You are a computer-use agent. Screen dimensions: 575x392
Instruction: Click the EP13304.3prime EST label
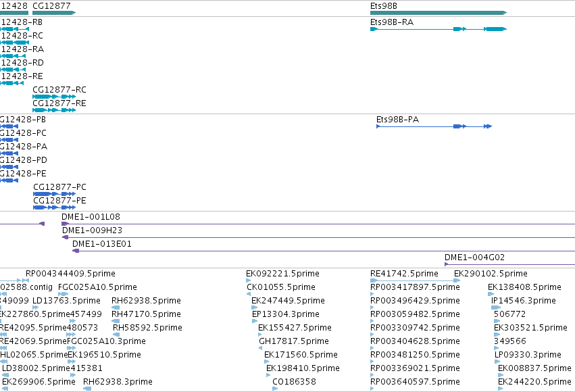pos(286,314)
